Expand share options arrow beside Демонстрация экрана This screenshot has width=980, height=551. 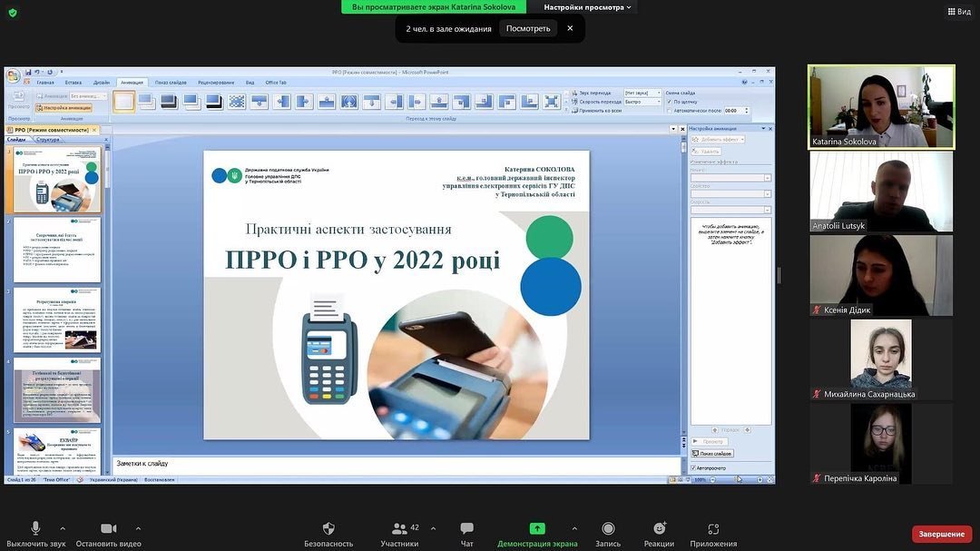(574, 528)
